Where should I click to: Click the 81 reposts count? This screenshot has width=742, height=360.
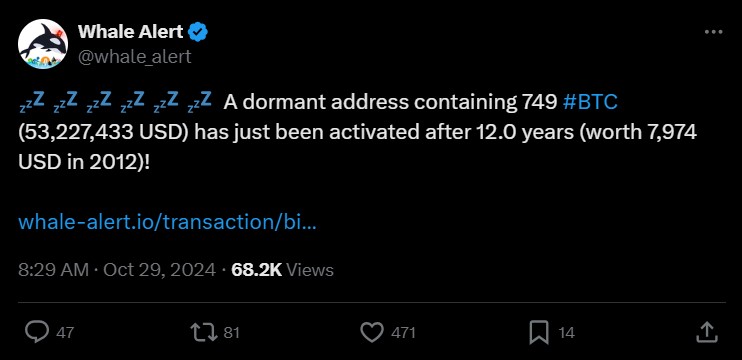(231, 333)
